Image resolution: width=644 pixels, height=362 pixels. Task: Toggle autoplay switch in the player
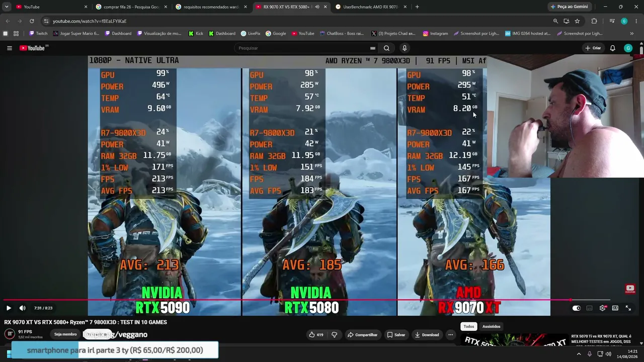[577, 308]
